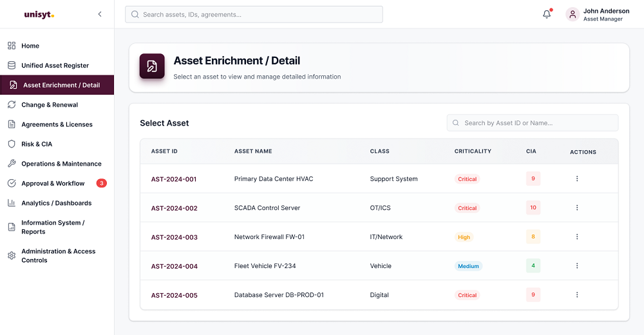Open Information System / Reports
Screen dimensions: 644x335
click(x=57, y=227)
